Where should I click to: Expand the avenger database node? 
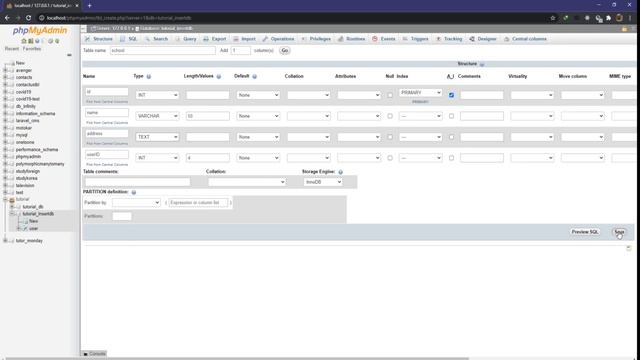(5, 71)
